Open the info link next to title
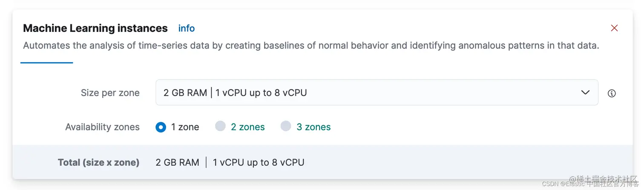The image size is (644, 190). (x=187, y=29)
